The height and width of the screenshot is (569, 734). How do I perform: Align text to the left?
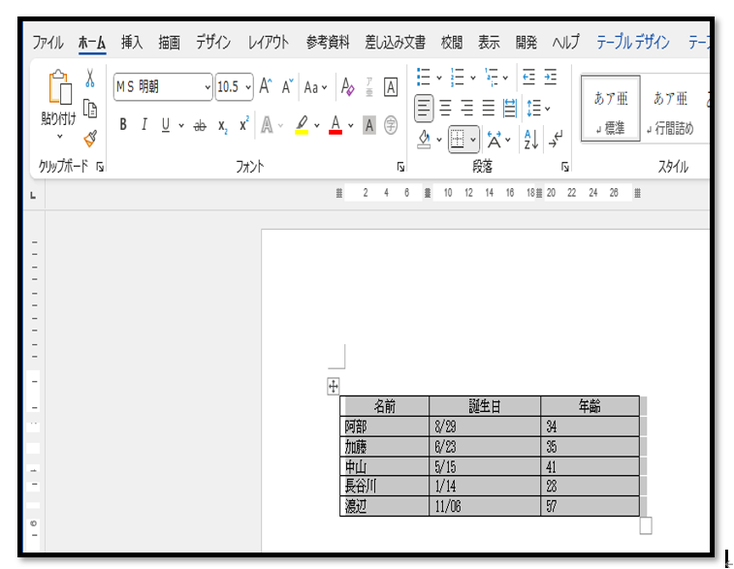click(424, 109)
